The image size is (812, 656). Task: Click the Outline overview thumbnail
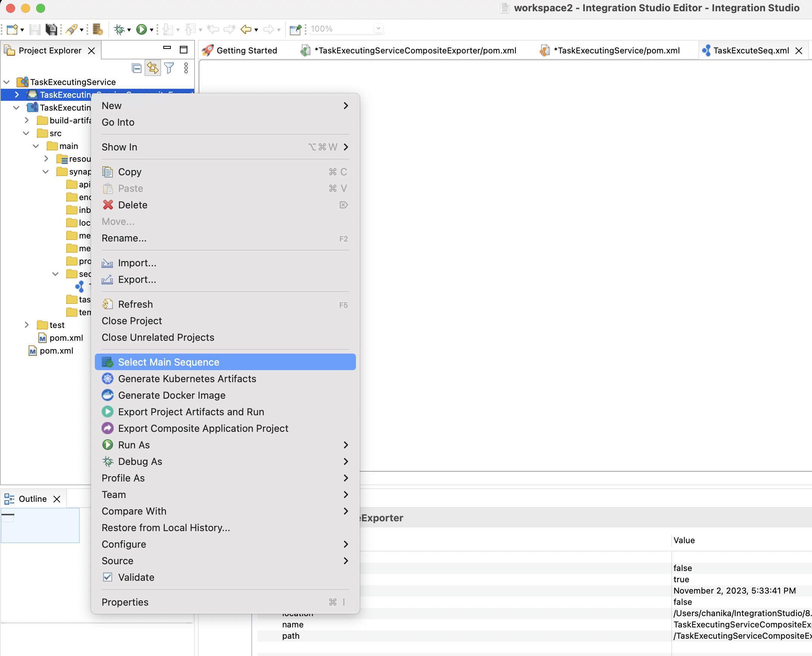pos(40,525)
